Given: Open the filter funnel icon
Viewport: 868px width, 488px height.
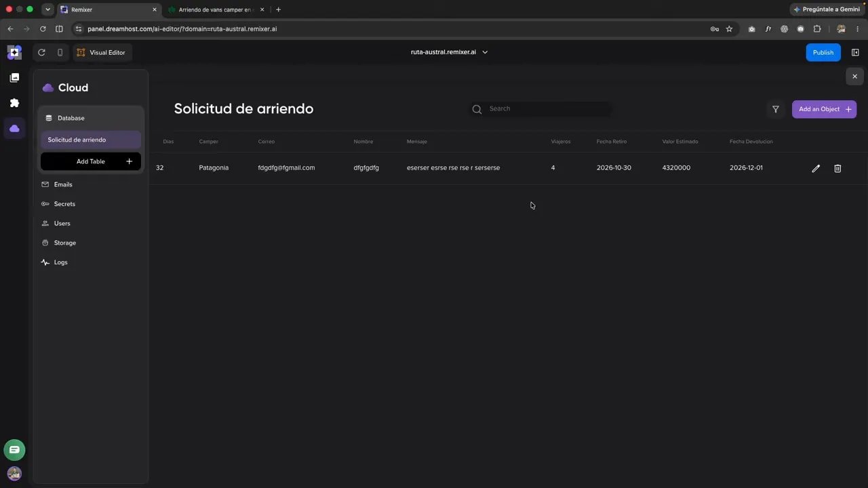Looking at the screenshot, I should [776, 109].
